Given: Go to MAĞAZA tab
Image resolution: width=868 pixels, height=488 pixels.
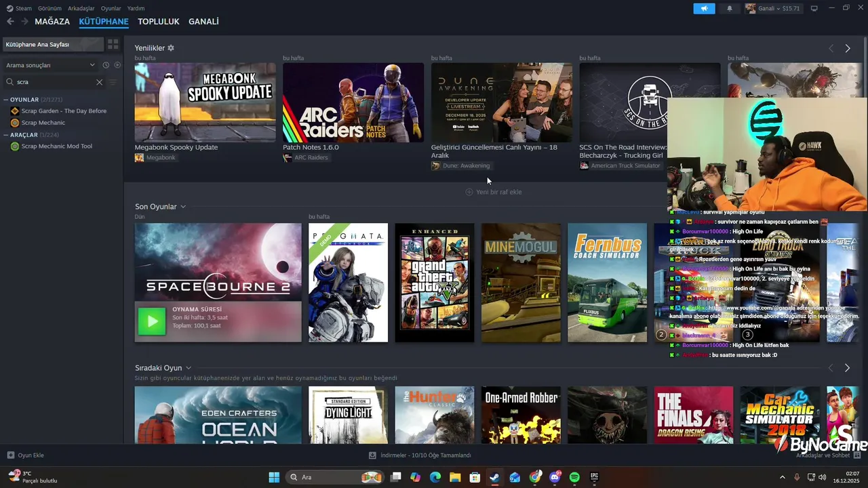Looking at the screenshot, I should (x=52, y=22).
